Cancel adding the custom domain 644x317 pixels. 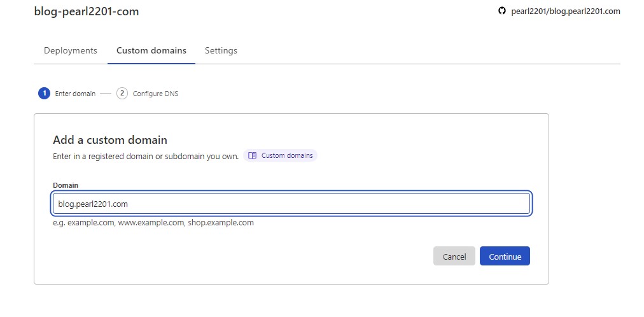coord(454,257)
